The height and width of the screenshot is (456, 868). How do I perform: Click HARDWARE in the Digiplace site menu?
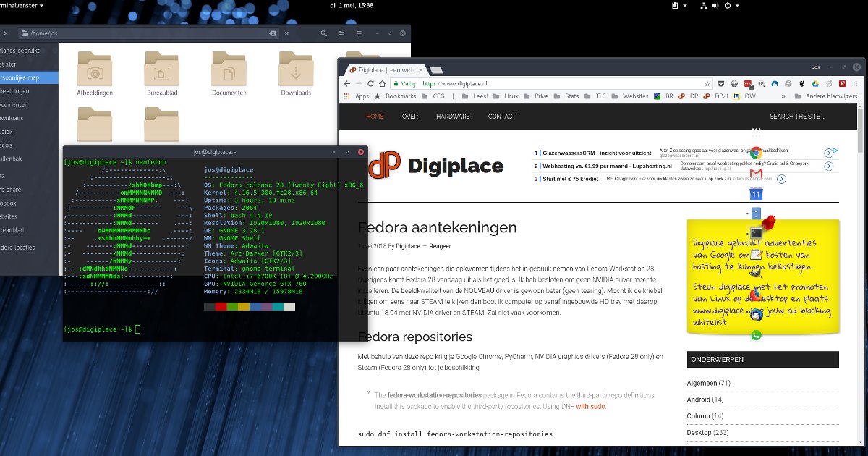(x=453, y=117)
